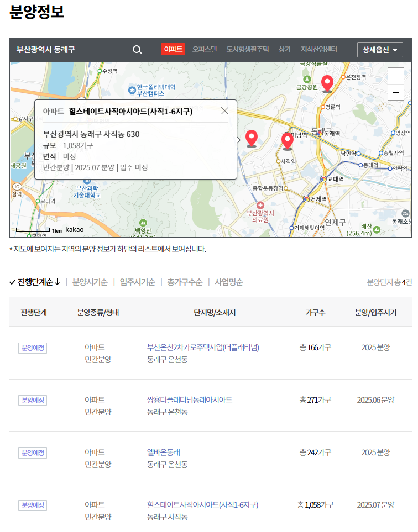Sort by 사업명순
This screenshot has height=532, width=418.
pos(229,282)
